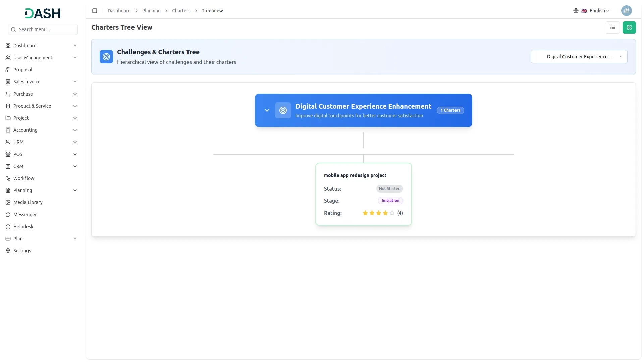
Task: Click the Search menu input field
Action: coord(43,29)
